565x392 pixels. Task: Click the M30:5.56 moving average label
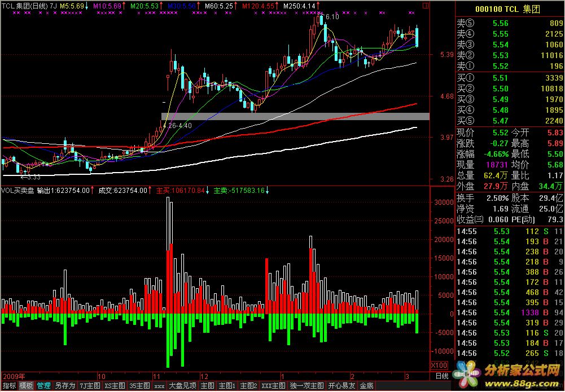pyautogui.click(x=182, y=6)
